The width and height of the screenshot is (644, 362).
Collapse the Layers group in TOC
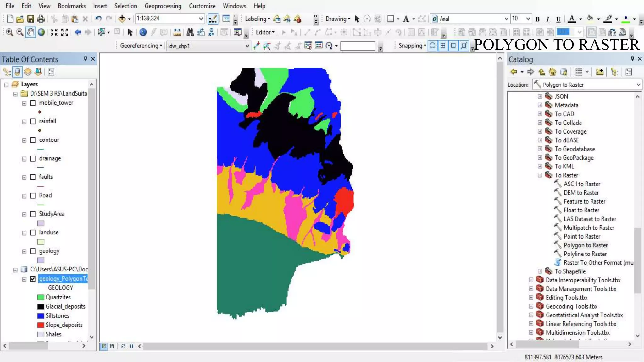(6, 85)
